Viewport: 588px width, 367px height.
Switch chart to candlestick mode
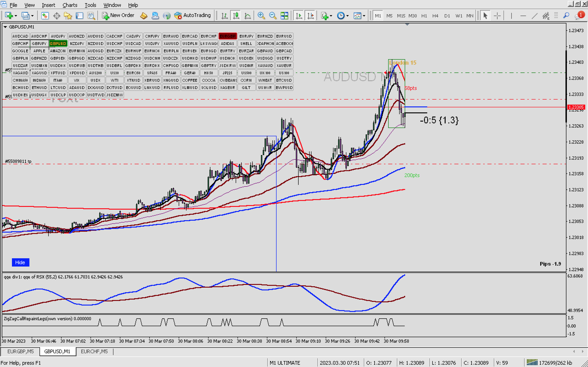click(x=236, y=16)
